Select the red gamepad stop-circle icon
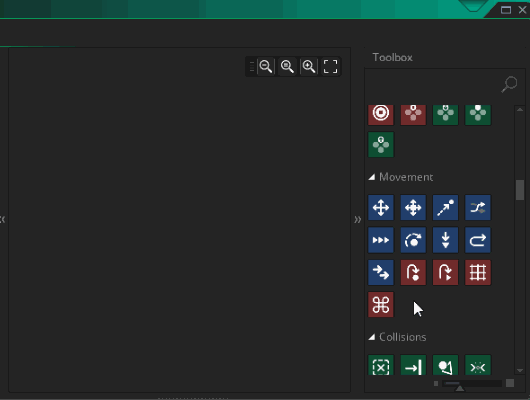Image resolution: width=530 pixels, height=400 pixels. 381,114
